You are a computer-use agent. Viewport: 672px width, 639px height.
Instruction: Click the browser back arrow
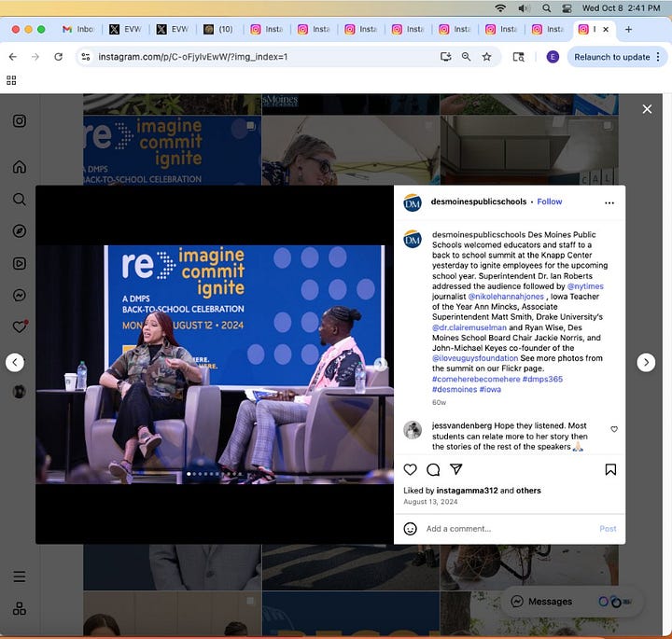tap(13, 57)
